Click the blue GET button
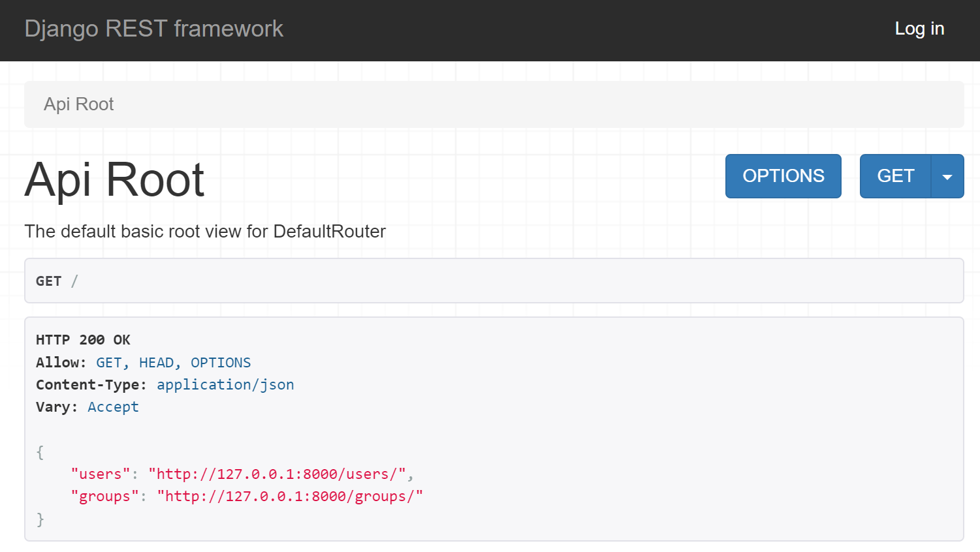The height and width of the screenshot is (552, 980). pos(895,176)
